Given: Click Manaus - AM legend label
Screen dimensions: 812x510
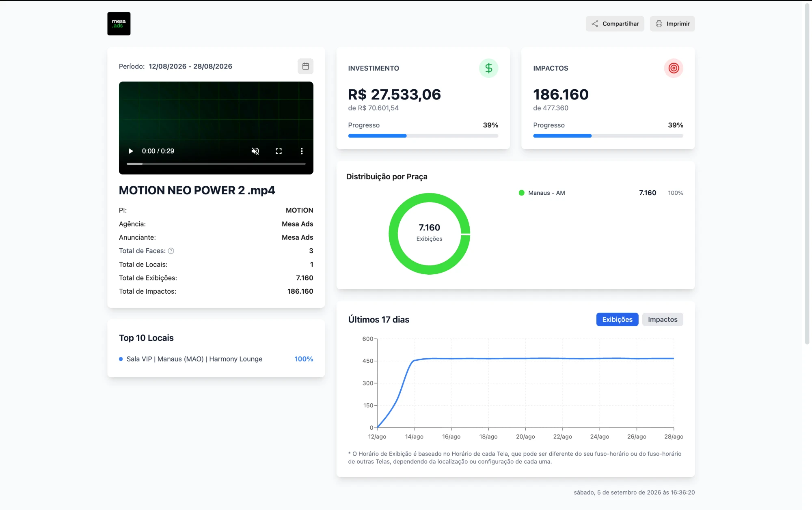Looking at the screenshot, I should 546,193.
